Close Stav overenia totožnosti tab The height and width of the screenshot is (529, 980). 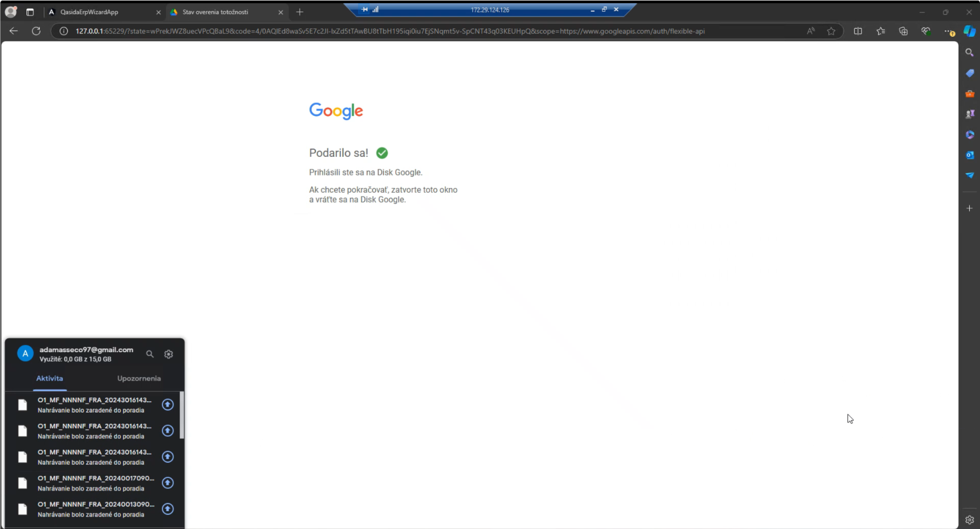pos(281,12)
